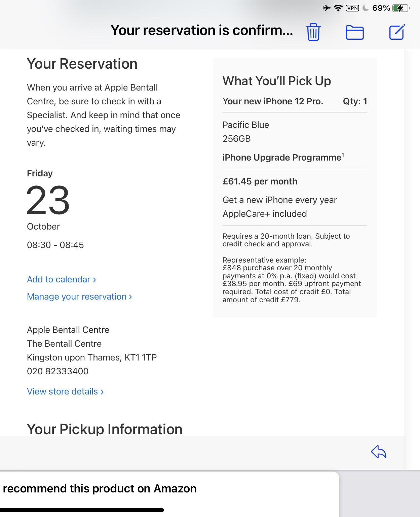This screenshot has height=517, width=420.
Task: Tap the battery indicator in status bar
Action: click(x=400, y=8)
